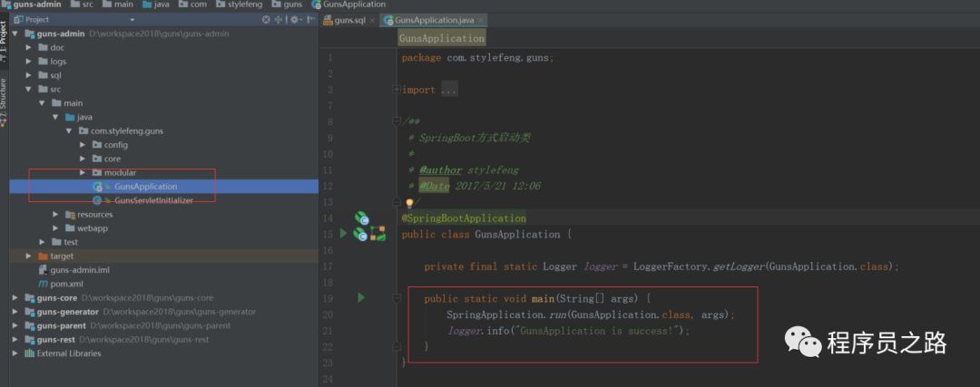The image size is (980, 387).
Task: Select GunsApplication in the project tree
Action: (145, 187)
